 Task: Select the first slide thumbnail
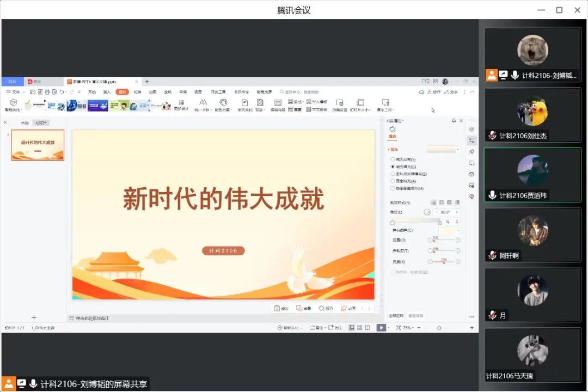(38, 145)
